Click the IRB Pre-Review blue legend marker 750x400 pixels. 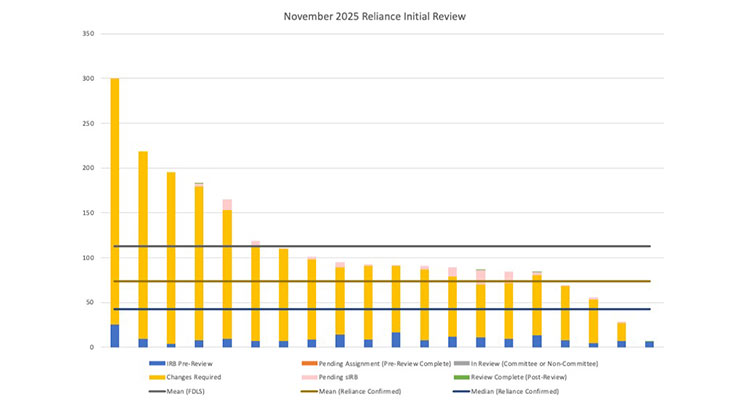pyautogui.click(x=153, y=363)
